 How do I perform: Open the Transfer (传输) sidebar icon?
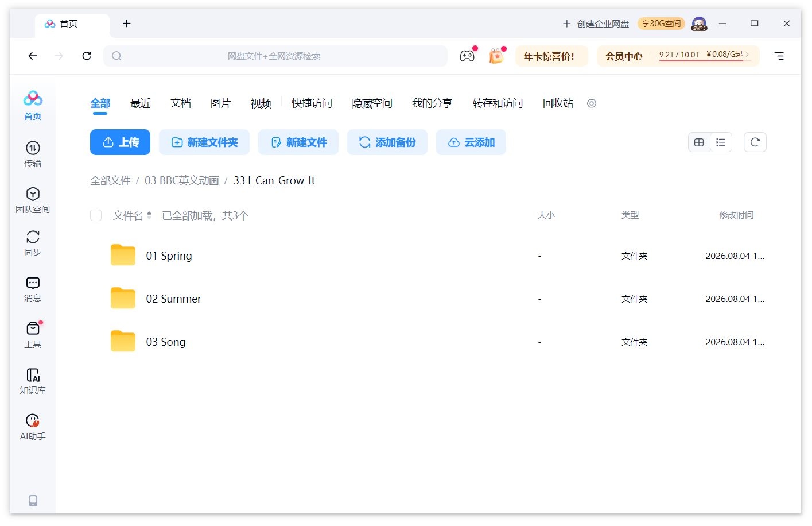33,154
